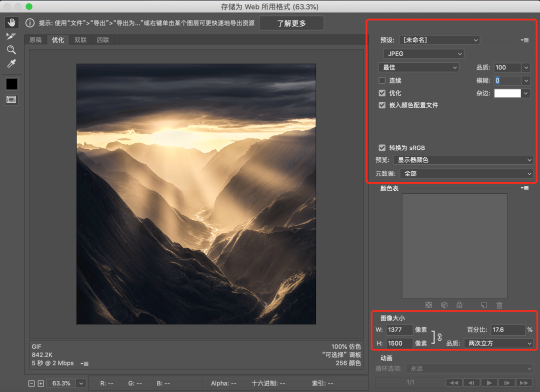Play the animation
The height and width of the screenshot is (392, 540).
coord(489,383)
